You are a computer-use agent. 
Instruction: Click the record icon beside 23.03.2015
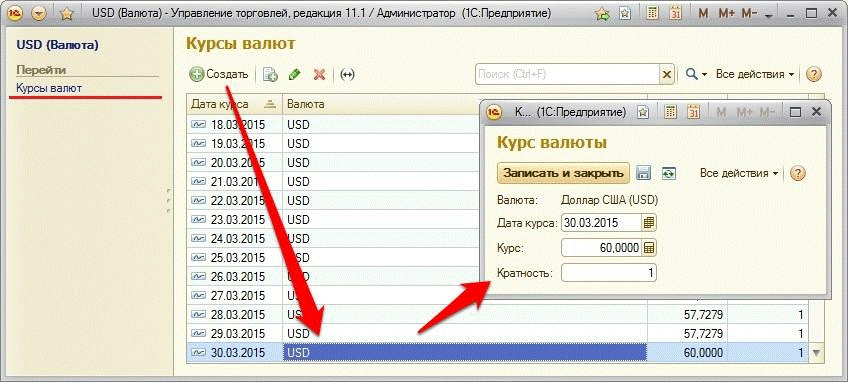coord(198,220)
